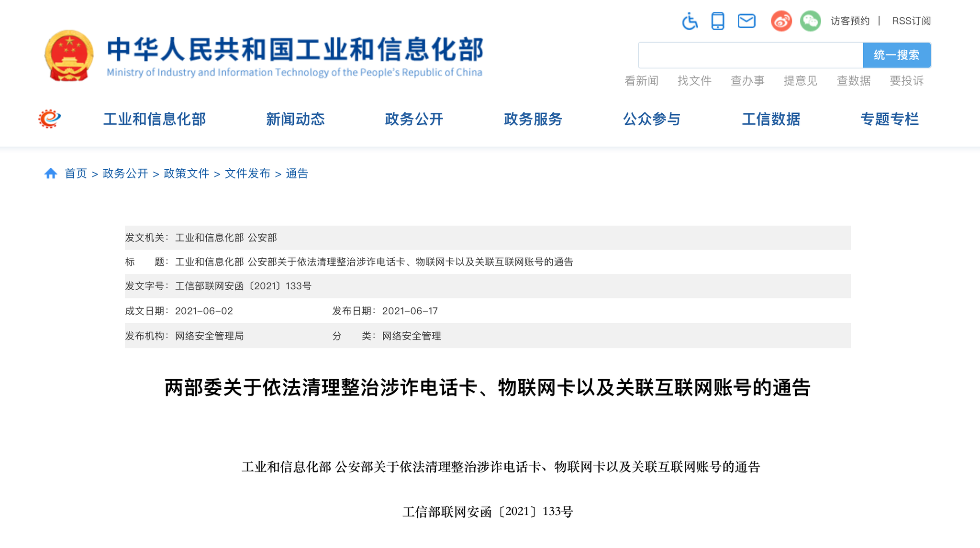The height and width of the screenshot is (548, 980).
Task: Click the red swirl icon in the navigation bar
Action: tap(50, 119)
